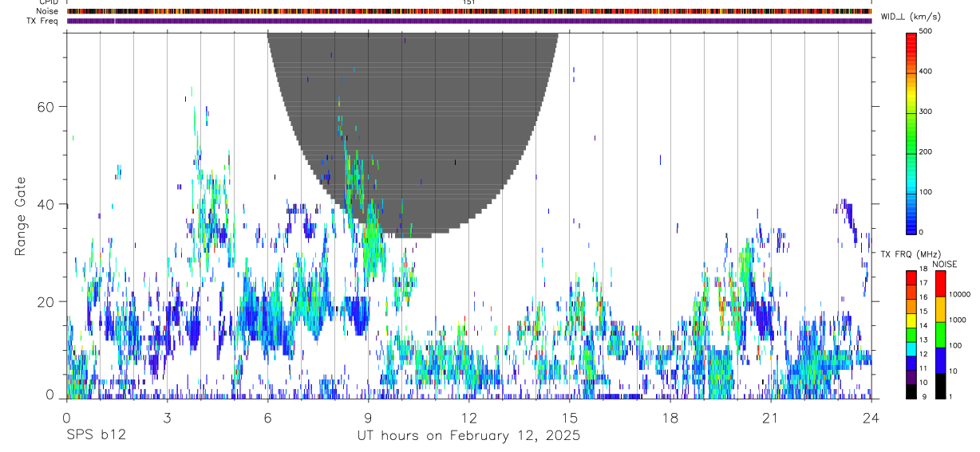Click the "UT hours on February 12, 2025" title
Screen dimensions: 980x452
pyautogui.click(x=468, y=436)
